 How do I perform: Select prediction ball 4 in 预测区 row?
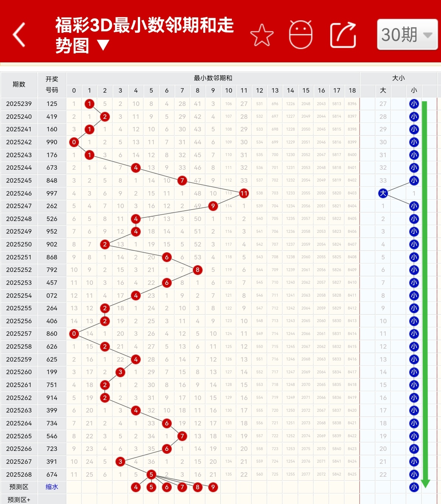tap(136, 487)
